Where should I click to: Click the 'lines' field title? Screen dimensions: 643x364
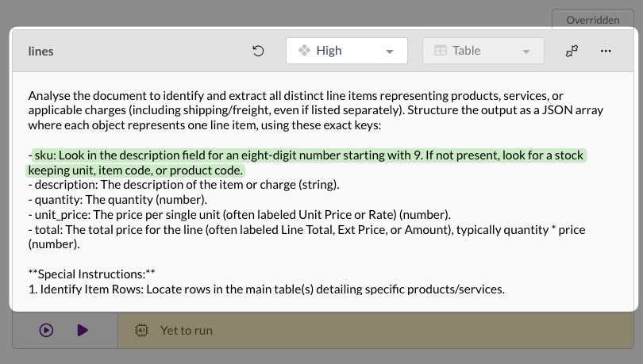tap(41, 51)
